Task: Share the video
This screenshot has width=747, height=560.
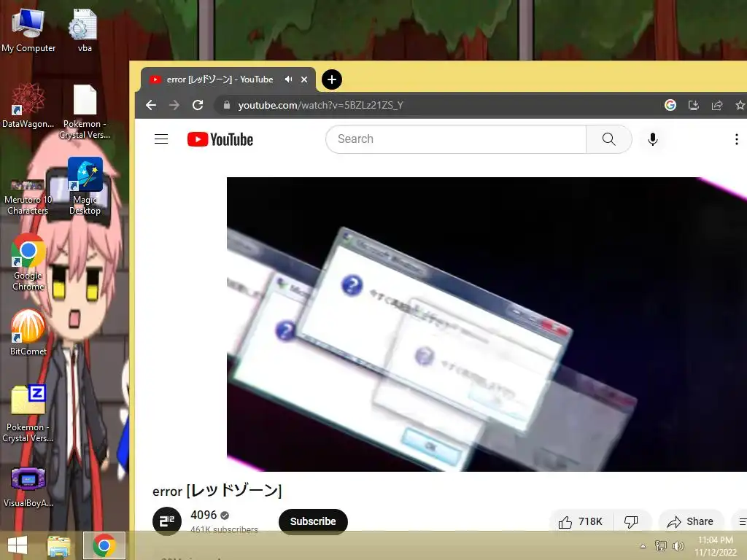Action: point(690,522)
